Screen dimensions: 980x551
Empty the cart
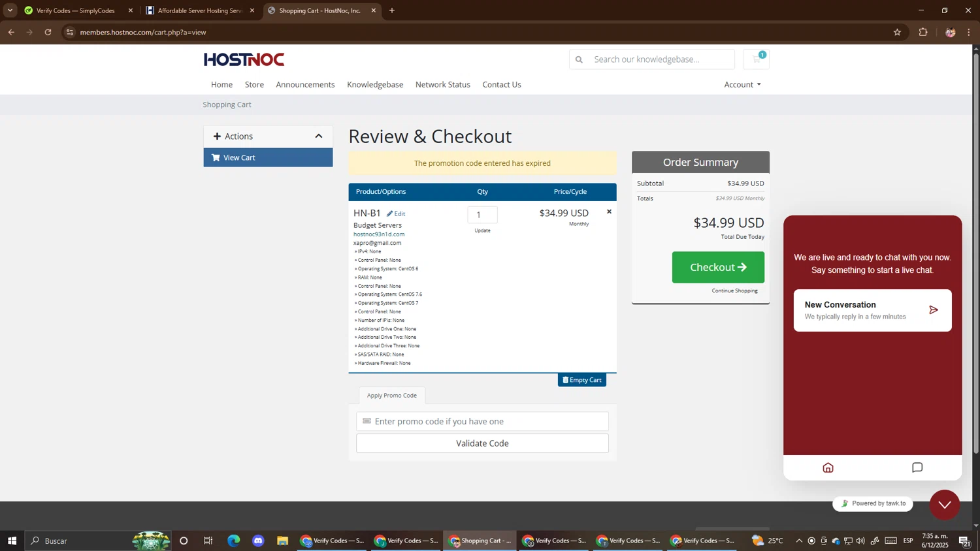581,380
